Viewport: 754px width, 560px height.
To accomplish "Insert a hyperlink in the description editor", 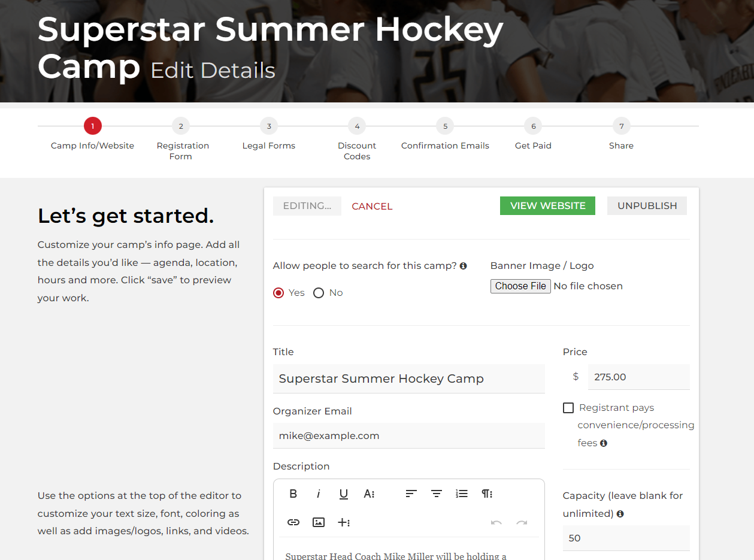I will coord(293,522).
